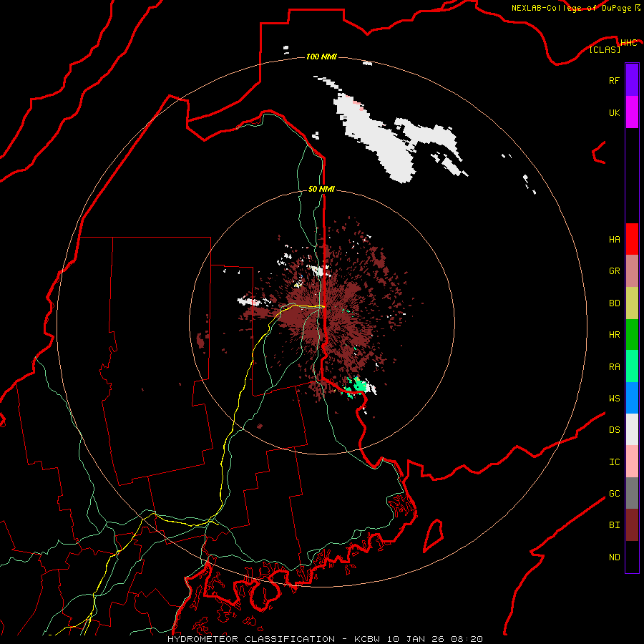The height and width of the screenshot is (644, 644).
Task: Click the brown BI legend swatch
Action: [x=632, y=525]
